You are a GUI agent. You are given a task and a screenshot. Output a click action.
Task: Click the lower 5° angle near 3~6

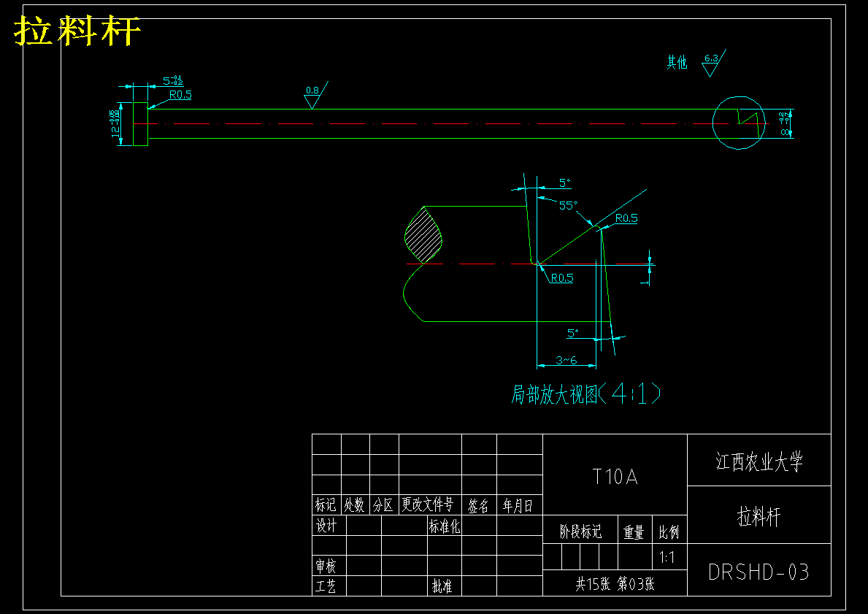click(573, 334)
